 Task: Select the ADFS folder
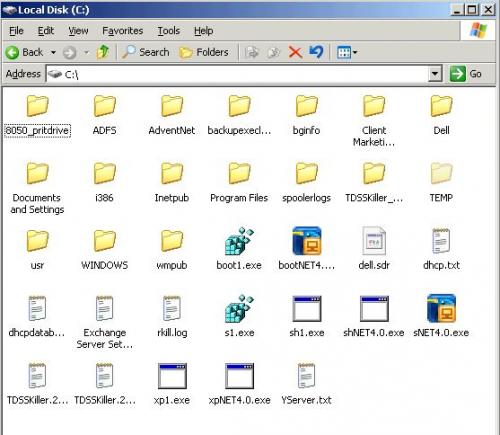click(x=105, y=115)
